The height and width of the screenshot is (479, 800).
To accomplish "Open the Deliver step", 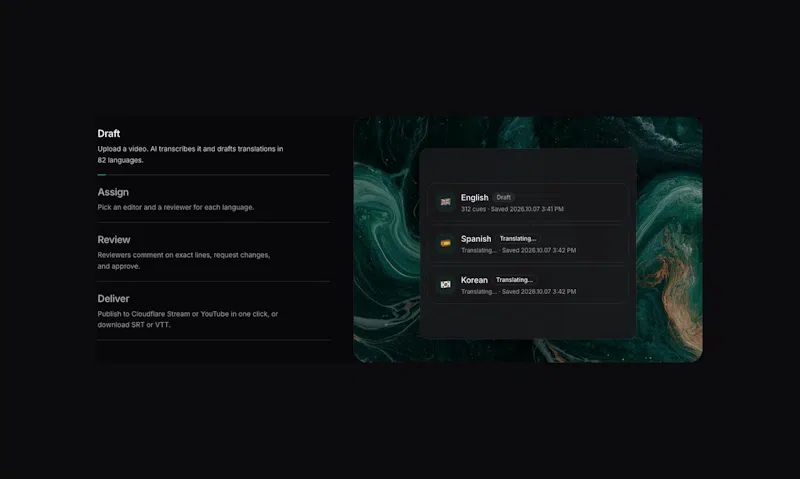I will [113, 298].
